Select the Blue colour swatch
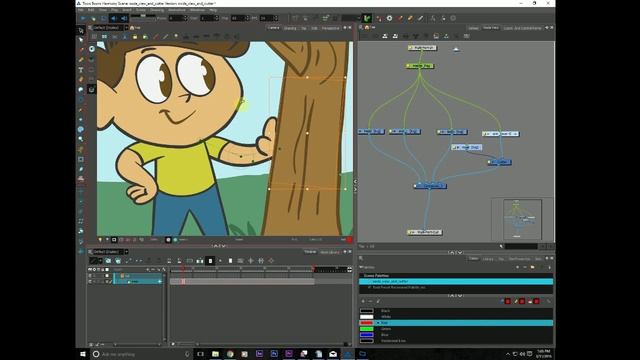 coord(367,335)
